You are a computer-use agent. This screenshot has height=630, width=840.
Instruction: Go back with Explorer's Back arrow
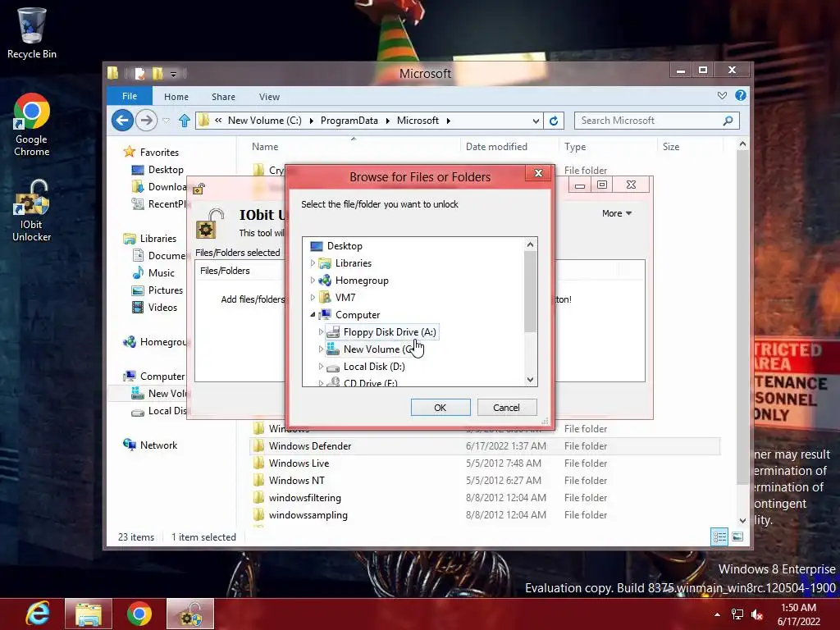(122, 120)
